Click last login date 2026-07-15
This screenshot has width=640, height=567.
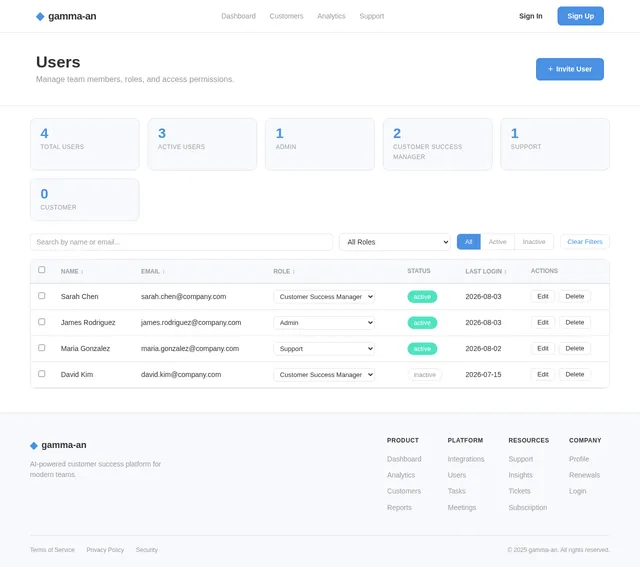pyautogui.click(x=483, y=375)
